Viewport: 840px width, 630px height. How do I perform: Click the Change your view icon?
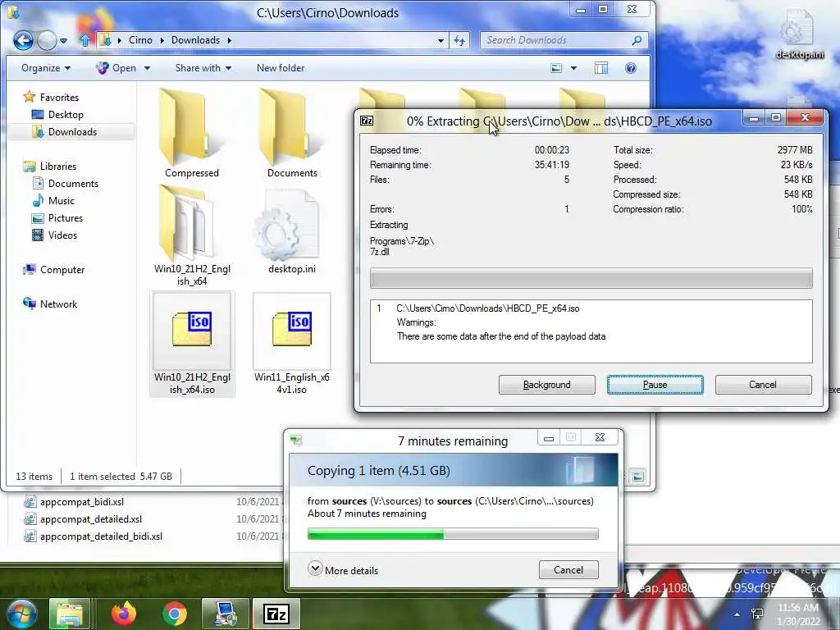(557, 68)
